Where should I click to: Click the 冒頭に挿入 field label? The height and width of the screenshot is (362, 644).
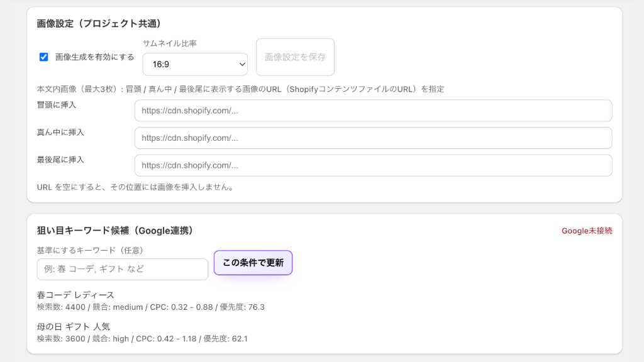pos(57,105)
